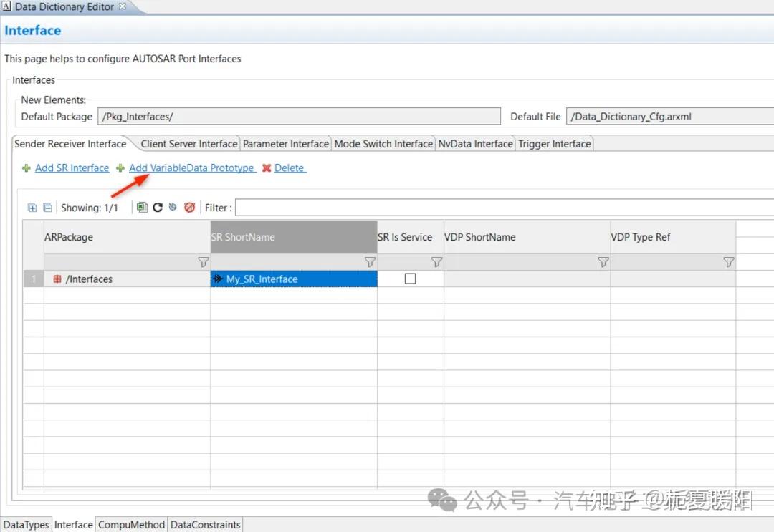Switch to the Client Server Interface tab

188,143
